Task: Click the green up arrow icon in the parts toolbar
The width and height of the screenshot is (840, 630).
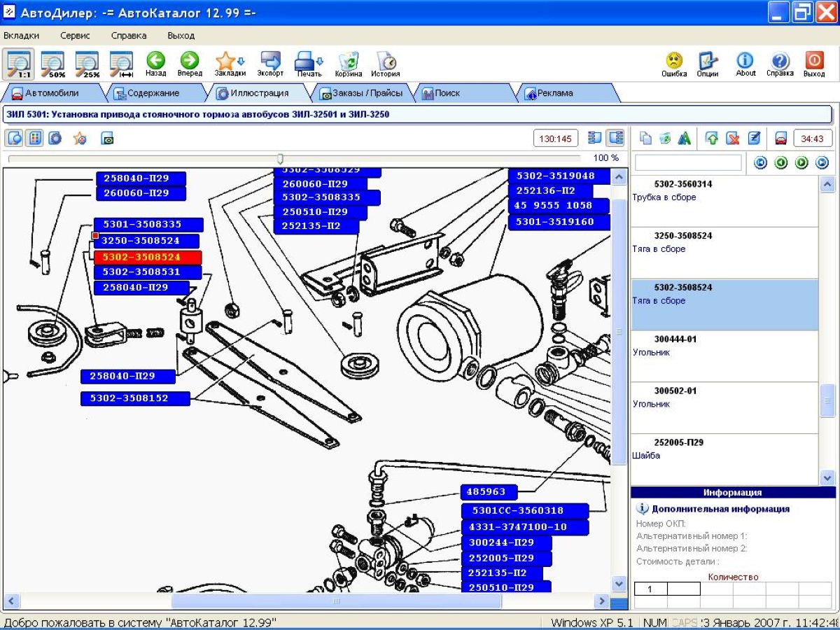Action: [x=712, y=139]
